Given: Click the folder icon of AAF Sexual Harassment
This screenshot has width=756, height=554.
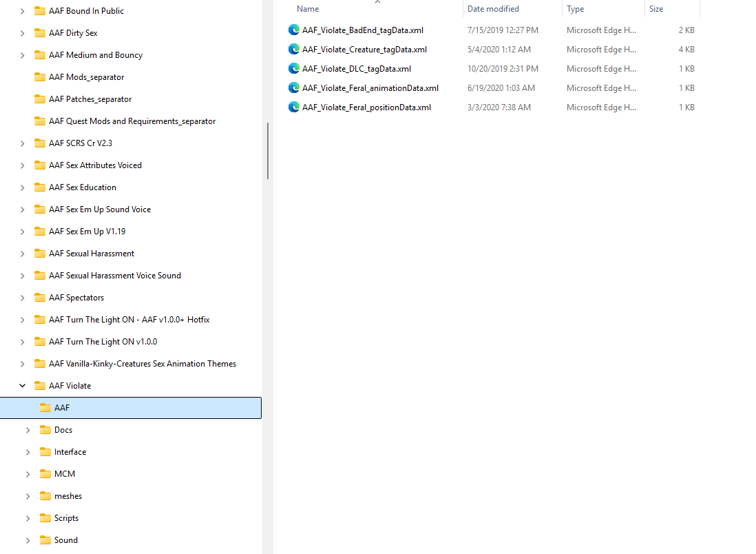Looking at the screenshot, I should pos(40,254).
